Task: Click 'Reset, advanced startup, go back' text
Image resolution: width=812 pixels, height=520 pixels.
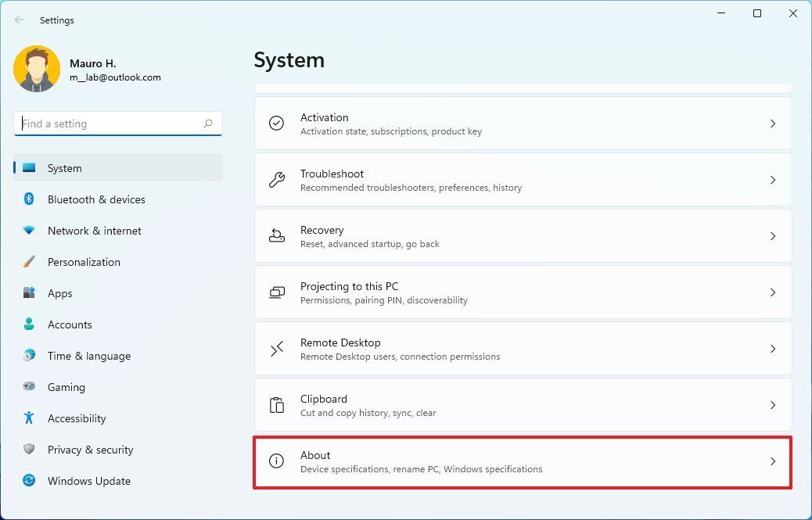Action: 370,244
